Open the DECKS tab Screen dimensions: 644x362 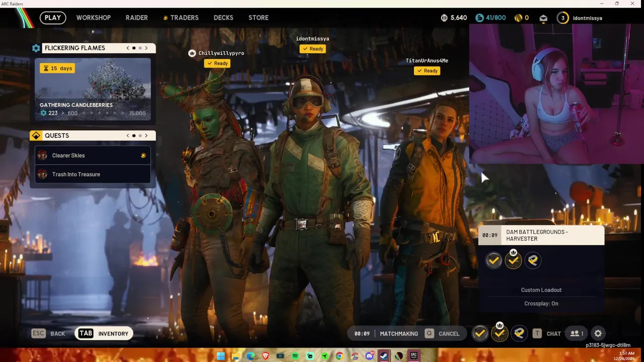[223, 18]
